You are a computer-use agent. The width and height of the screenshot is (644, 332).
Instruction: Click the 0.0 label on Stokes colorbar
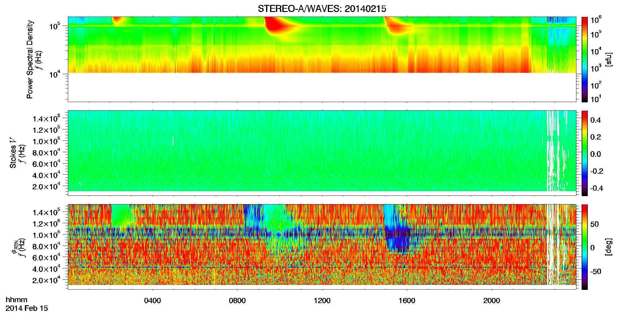tap(595, 154)
